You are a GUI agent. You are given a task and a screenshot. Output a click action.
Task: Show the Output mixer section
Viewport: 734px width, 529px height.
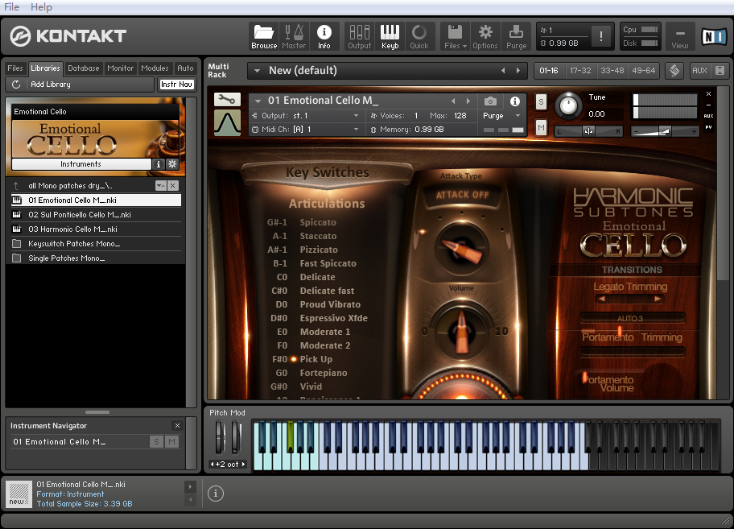tap(359, 37)
